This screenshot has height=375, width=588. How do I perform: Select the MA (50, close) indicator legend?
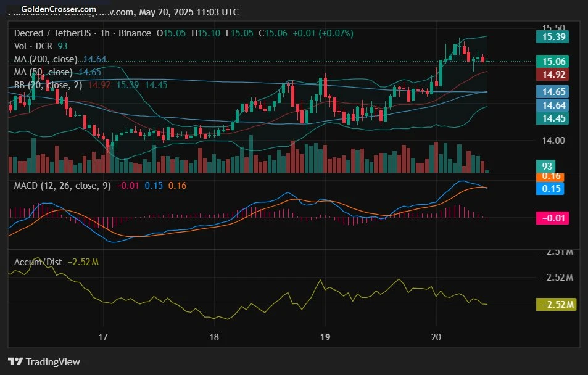pos(43,72)
